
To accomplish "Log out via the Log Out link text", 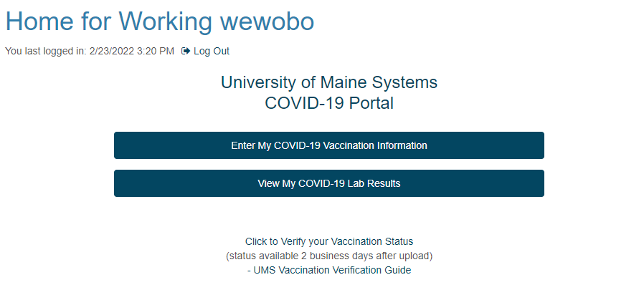I will click(x=212, y=52).
